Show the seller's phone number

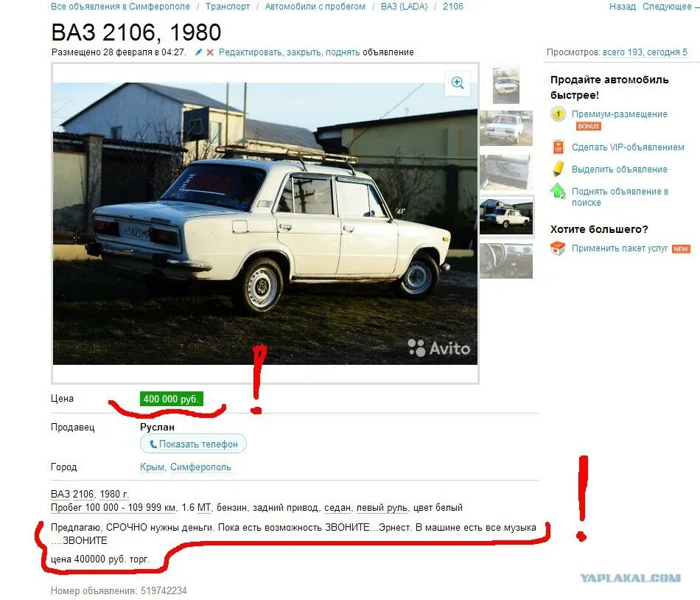point(193,444)
